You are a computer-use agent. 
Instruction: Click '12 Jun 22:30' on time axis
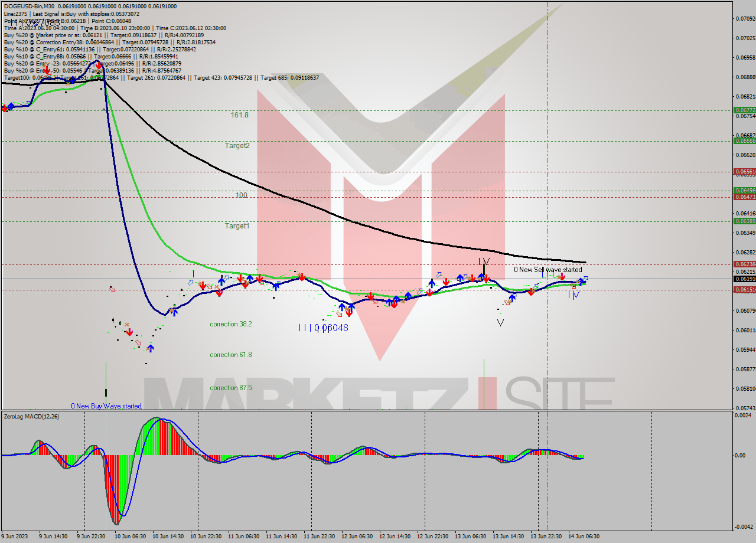point(432,536)
